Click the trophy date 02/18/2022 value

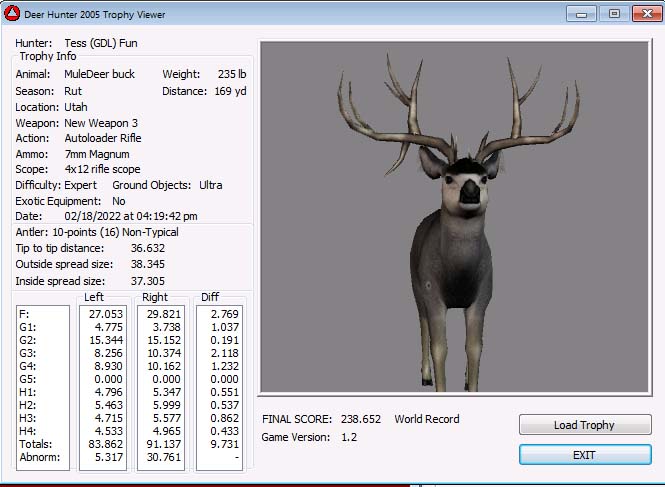click(131, 216)
